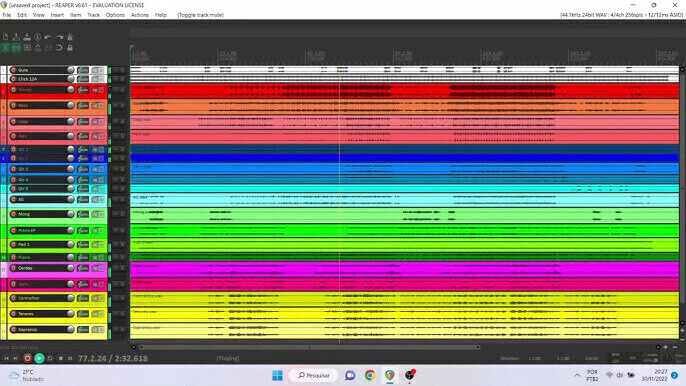The image size is (686, 386).
Task: Click the Save project toolbar icon
Action: 27,37
